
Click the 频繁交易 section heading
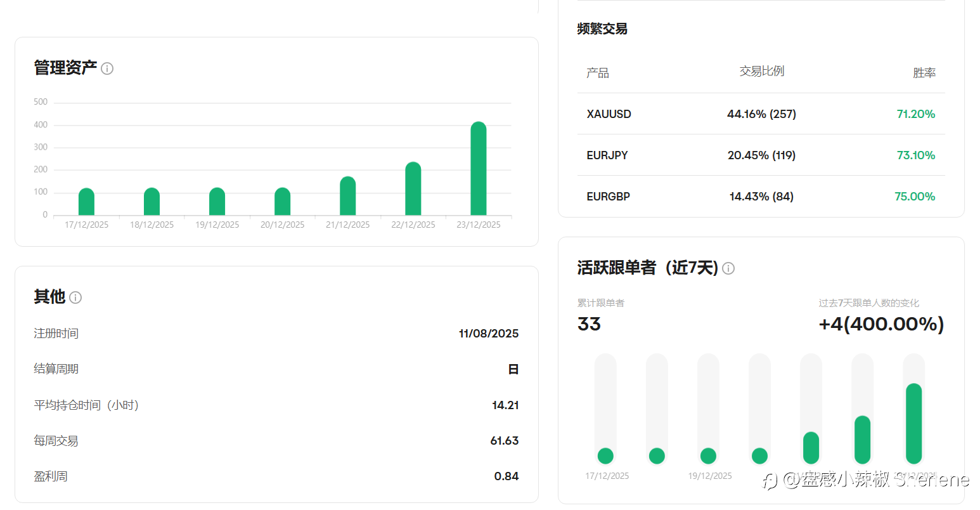602,29
